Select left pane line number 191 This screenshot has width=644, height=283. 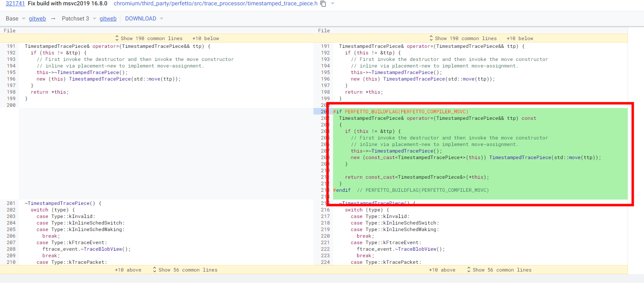coord(11,46)
